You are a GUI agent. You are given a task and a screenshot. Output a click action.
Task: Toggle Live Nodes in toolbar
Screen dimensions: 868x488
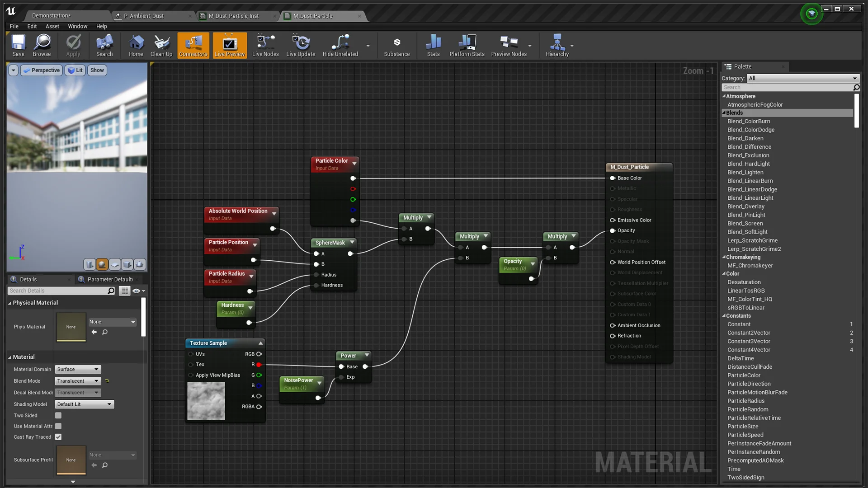(265, 45)
